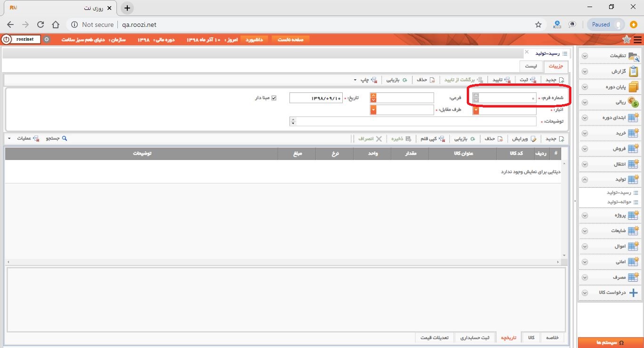Click the تاریخ date input field

pyautogui.click(x=316, y=98)
